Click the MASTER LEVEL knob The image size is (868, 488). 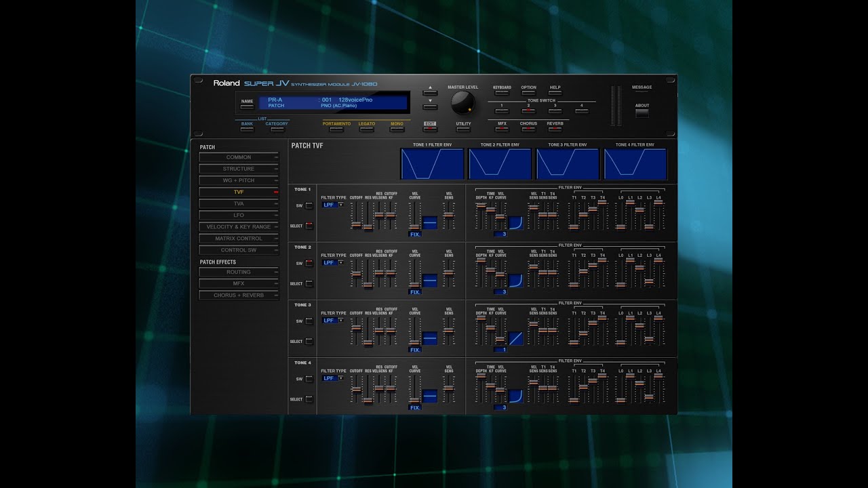(x=463, y=102)
